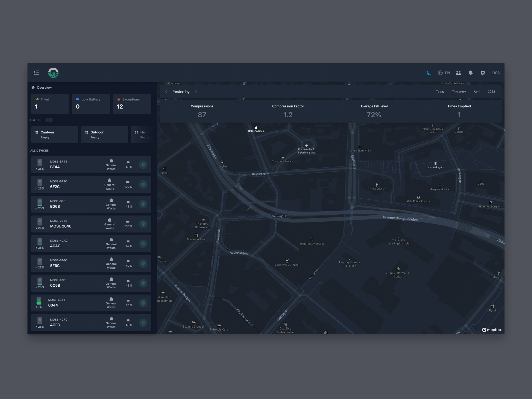Go to next day using the right chevron
This screenshot has height=399, width=532.
point(196,92)
